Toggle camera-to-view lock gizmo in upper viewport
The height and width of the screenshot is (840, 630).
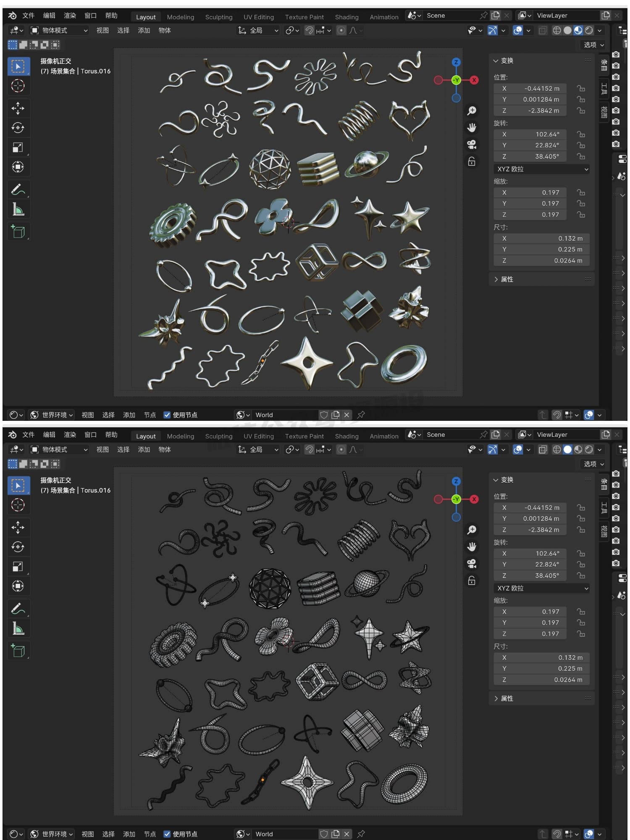[472, 162]
